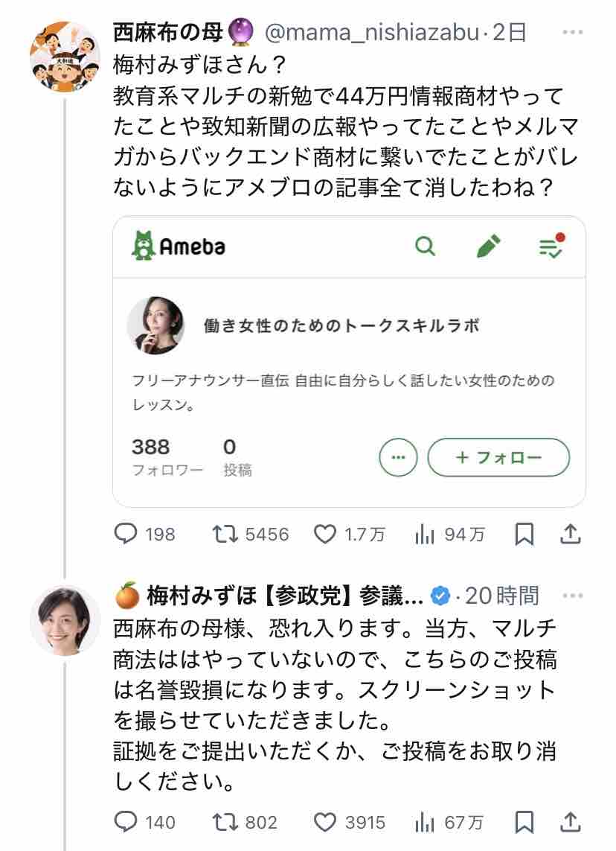
Task: Like the tweet with 1.7万 likes
Action: point(325,534)
